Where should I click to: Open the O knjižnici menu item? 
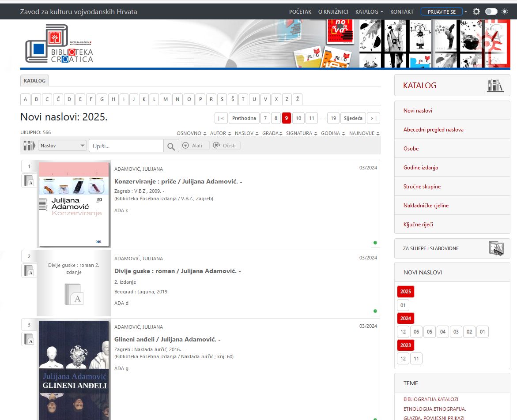tap(333, 12)
